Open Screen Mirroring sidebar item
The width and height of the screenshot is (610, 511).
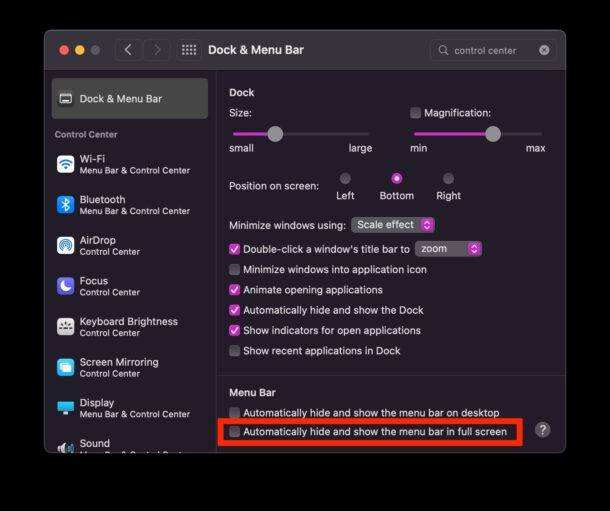[130, 368]
